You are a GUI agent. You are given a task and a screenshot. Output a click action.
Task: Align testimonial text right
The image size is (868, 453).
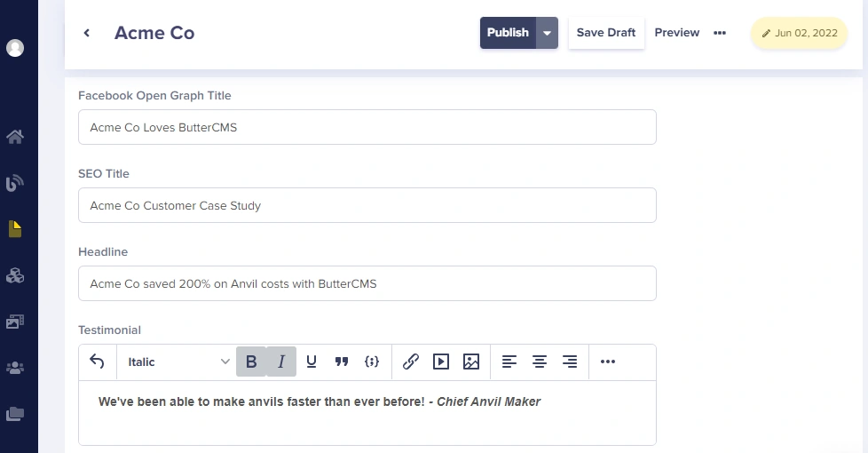[570, 362]
